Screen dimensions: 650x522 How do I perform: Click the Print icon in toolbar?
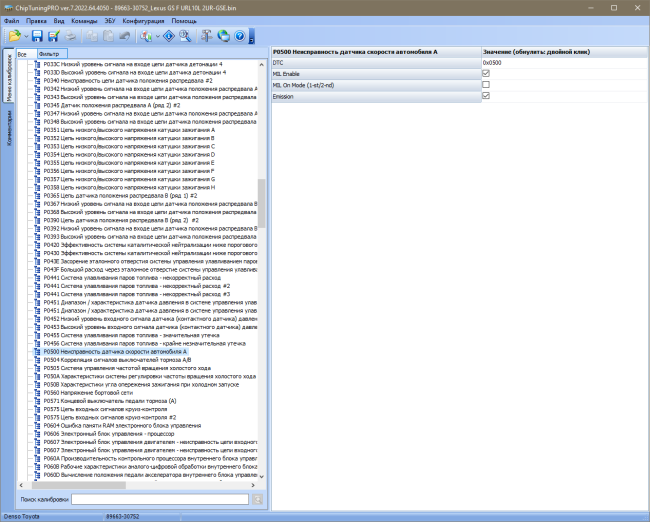pos(70,36)
